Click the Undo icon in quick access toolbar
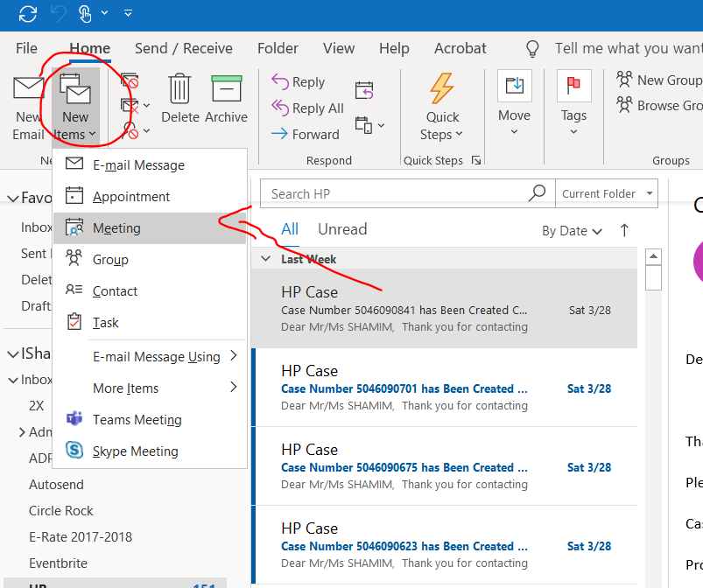The width and height of the screenshot is (703, 588). pos(59,13)
